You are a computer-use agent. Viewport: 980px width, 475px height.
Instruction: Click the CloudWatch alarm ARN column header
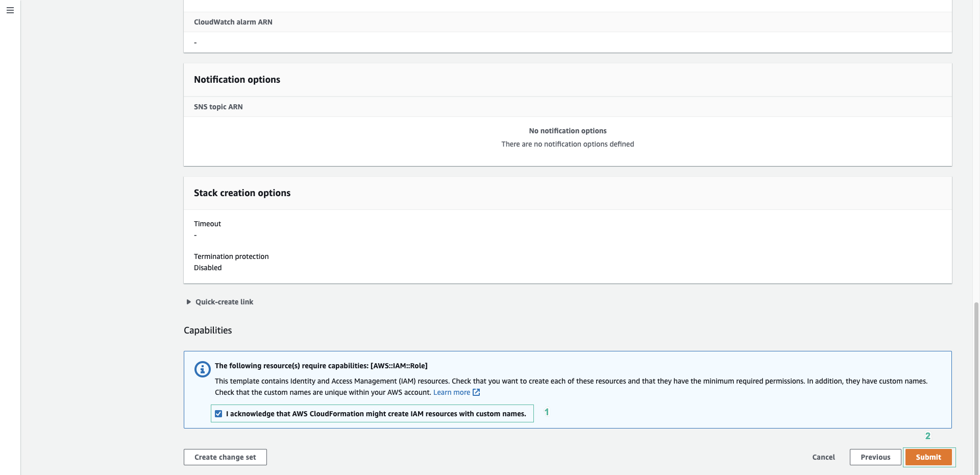coord(233,22)
